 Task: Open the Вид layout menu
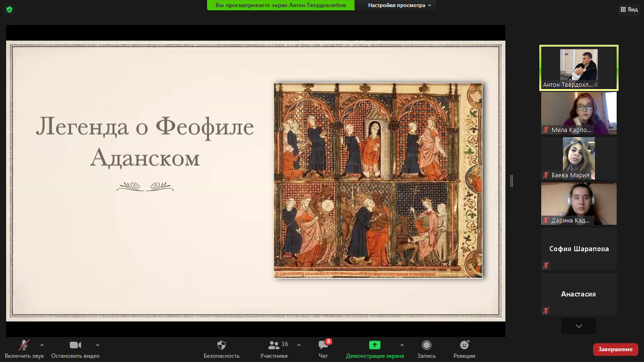click(x=629, y=9)
